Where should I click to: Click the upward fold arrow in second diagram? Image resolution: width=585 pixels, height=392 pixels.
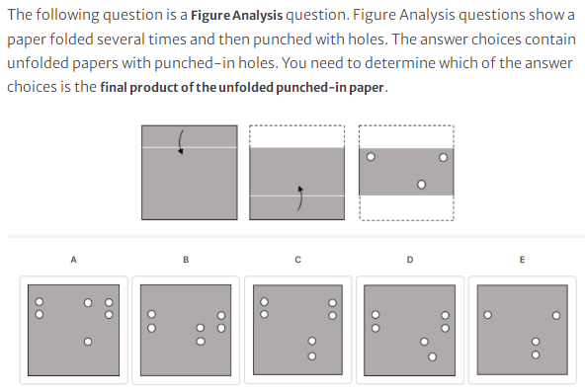300,197
